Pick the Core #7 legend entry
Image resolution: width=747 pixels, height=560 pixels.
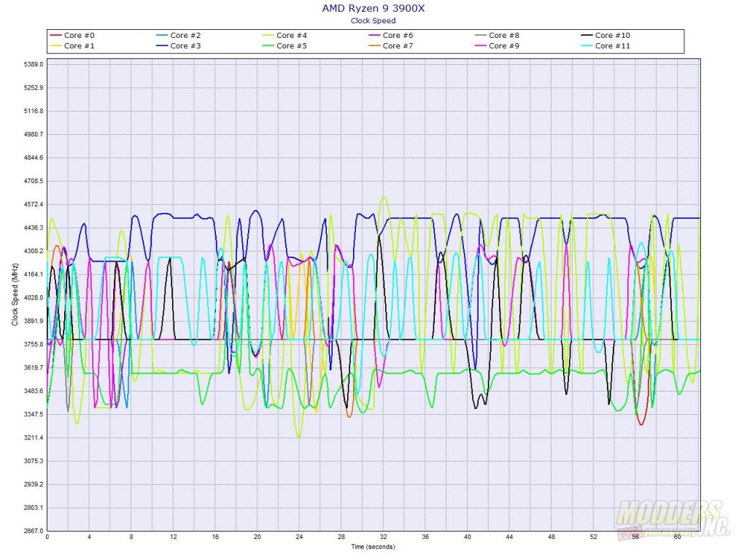pyautogui.click(x=391, y=46)
